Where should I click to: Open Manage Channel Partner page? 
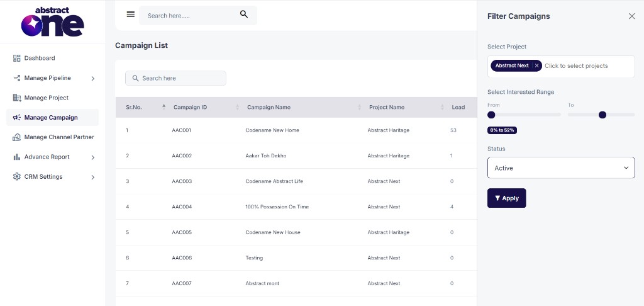click(x=59, y=137)
